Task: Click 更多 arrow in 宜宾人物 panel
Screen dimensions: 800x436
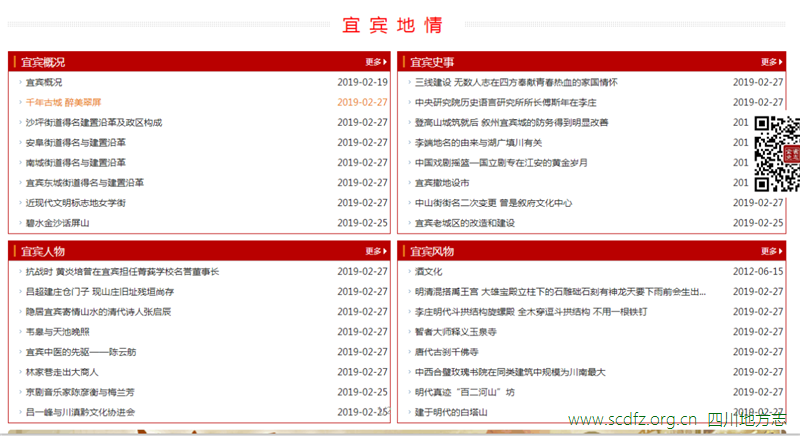Action: [376, 251]
